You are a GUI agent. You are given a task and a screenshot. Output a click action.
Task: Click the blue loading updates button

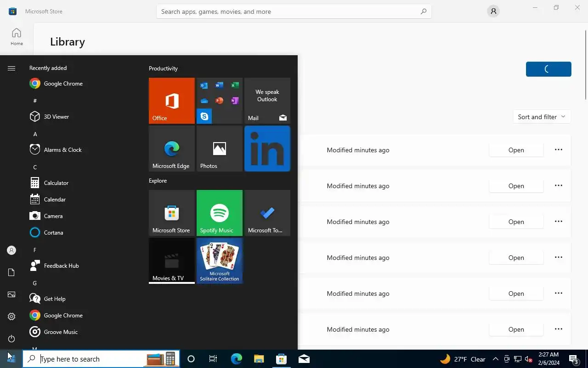pyautogui.click(x=548, y=69)
